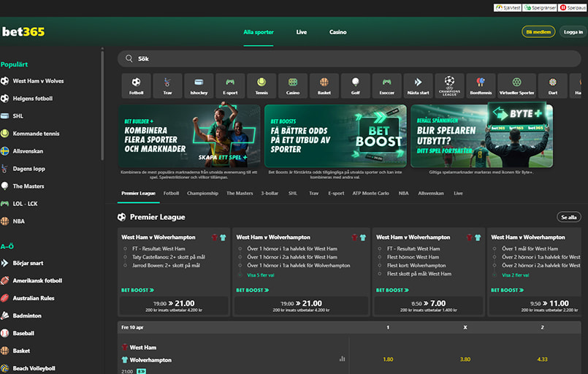Pick draw odds 3.80
This screenshot has width=588, height=374.
coord(465,359)
